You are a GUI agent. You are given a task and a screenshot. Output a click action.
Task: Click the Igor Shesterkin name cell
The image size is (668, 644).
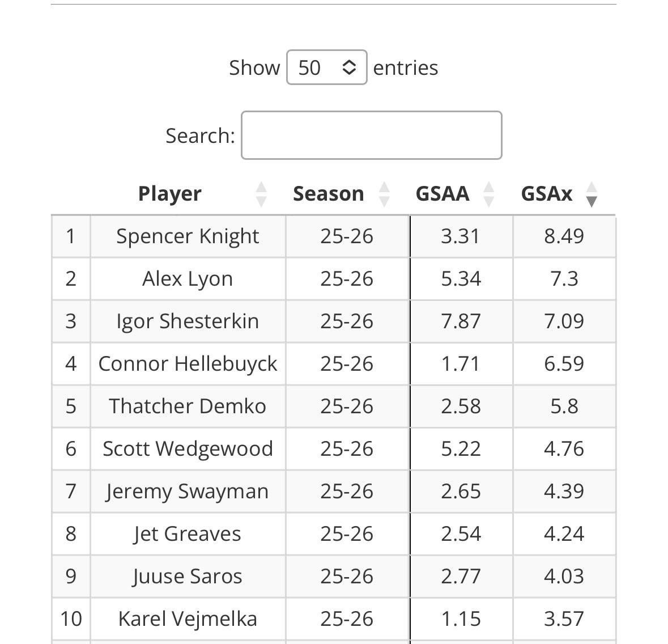coord(188,321)
